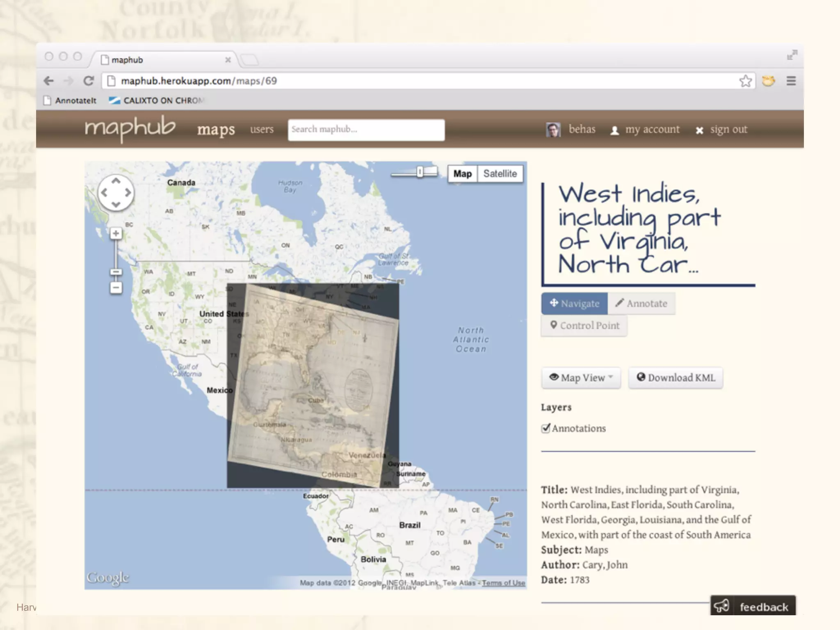Click the North Atlantic Ocean label
Viewport: 840px width, 630px height.
click(x=471, y=340)
